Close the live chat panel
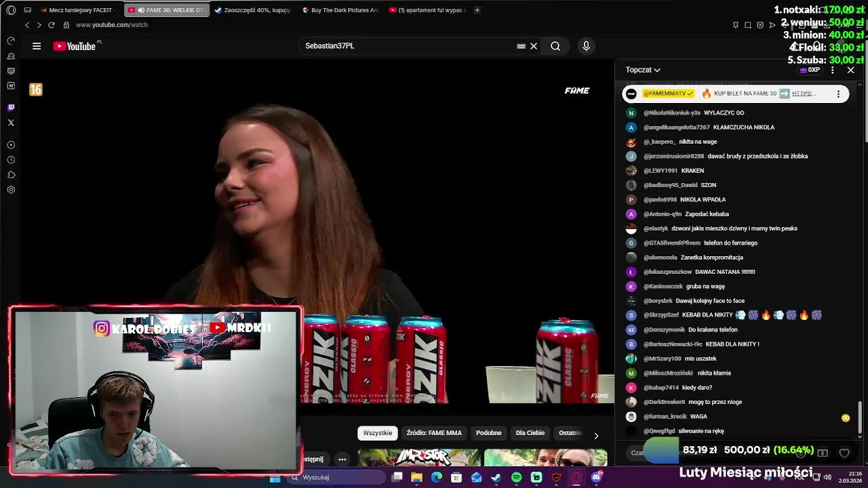Screen dimensions: 868x488 tap(851, 70)
